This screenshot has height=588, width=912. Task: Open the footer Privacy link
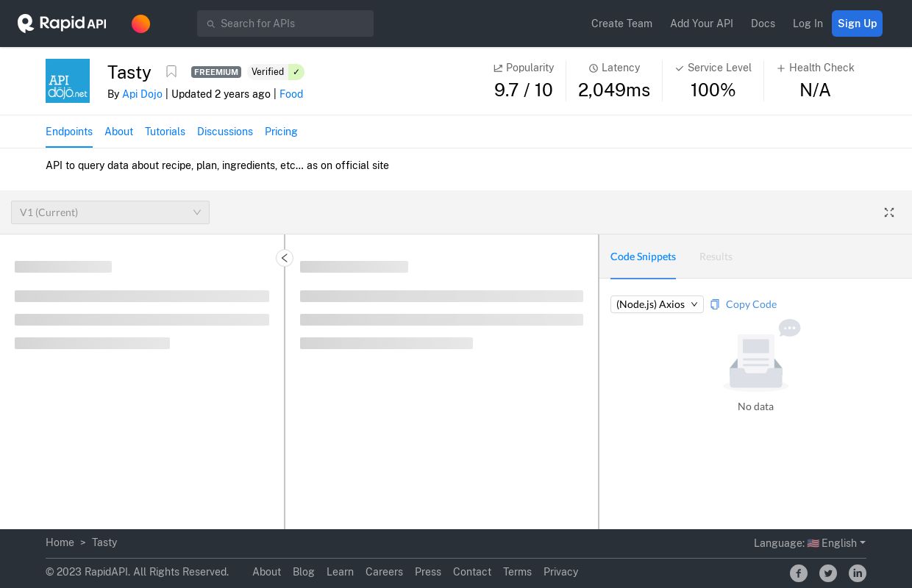coord(560,572)
